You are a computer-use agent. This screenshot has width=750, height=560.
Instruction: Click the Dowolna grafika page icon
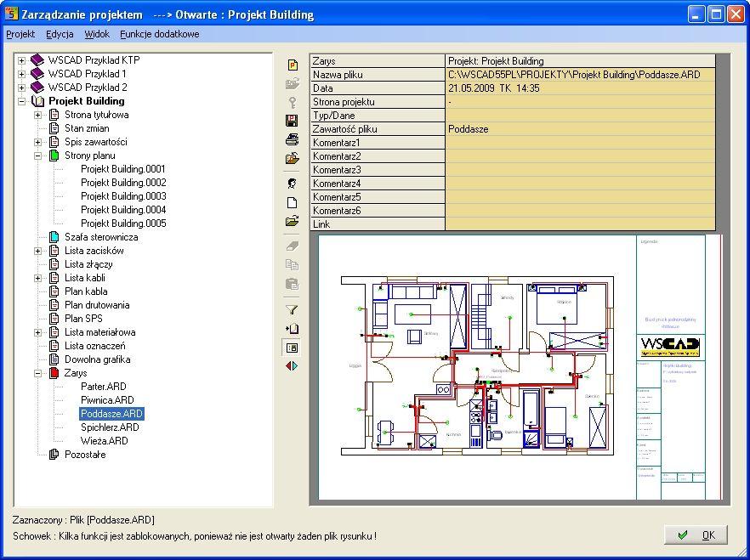tap(54, 359)
